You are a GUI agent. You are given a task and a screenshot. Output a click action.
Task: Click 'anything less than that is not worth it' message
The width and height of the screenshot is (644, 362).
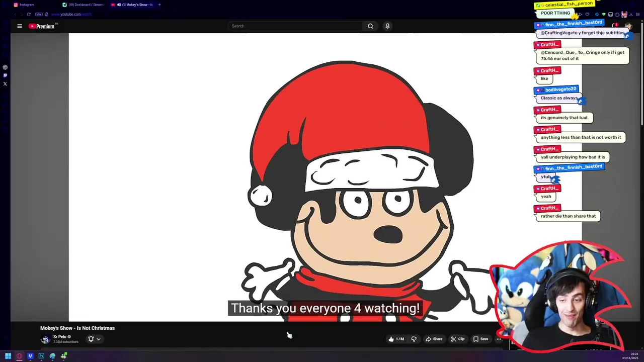pos(581,137)
